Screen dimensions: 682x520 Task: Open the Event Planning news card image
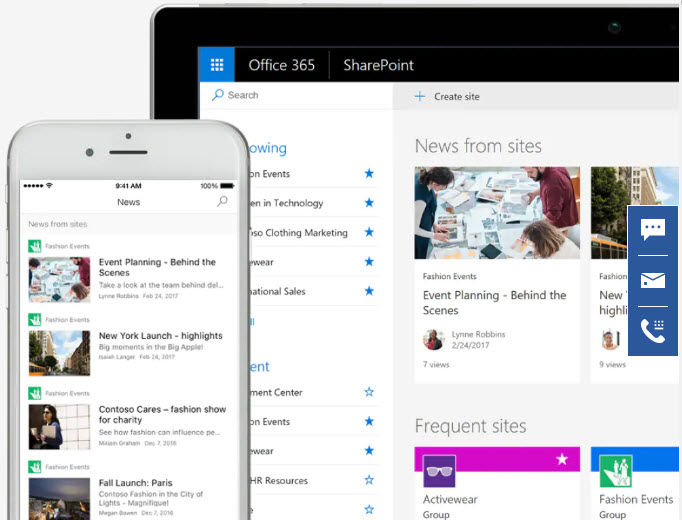click(496, 213)
